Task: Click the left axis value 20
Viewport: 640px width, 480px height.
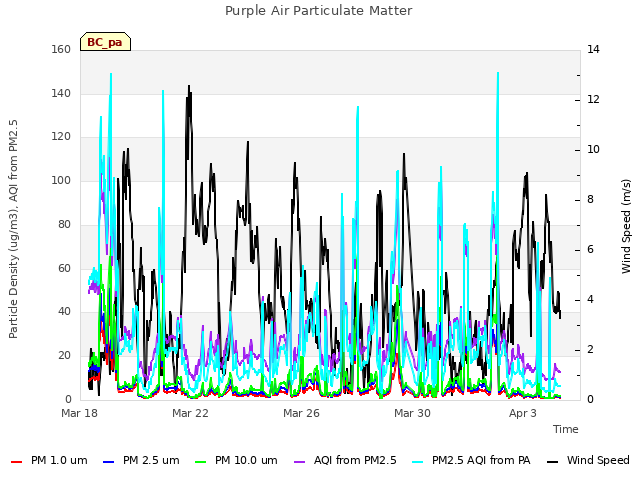Action: 64,356
